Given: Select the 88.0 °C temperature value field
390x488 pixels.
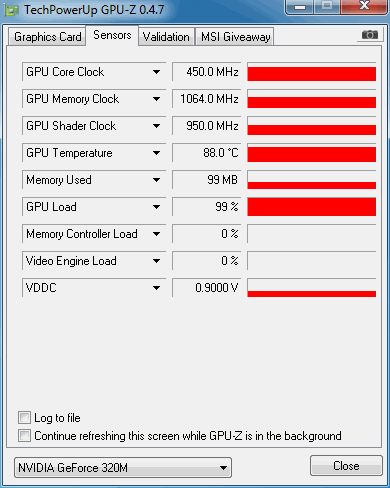Looking at the screenshot, I should click(206, 153).
